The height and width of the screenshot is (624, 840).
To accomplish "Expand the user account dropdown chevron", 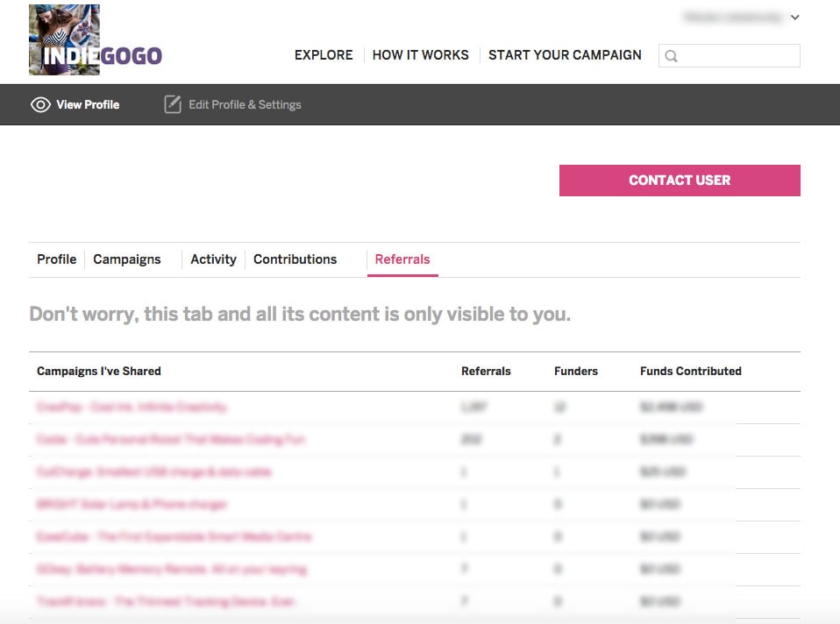I will [794, 17].
